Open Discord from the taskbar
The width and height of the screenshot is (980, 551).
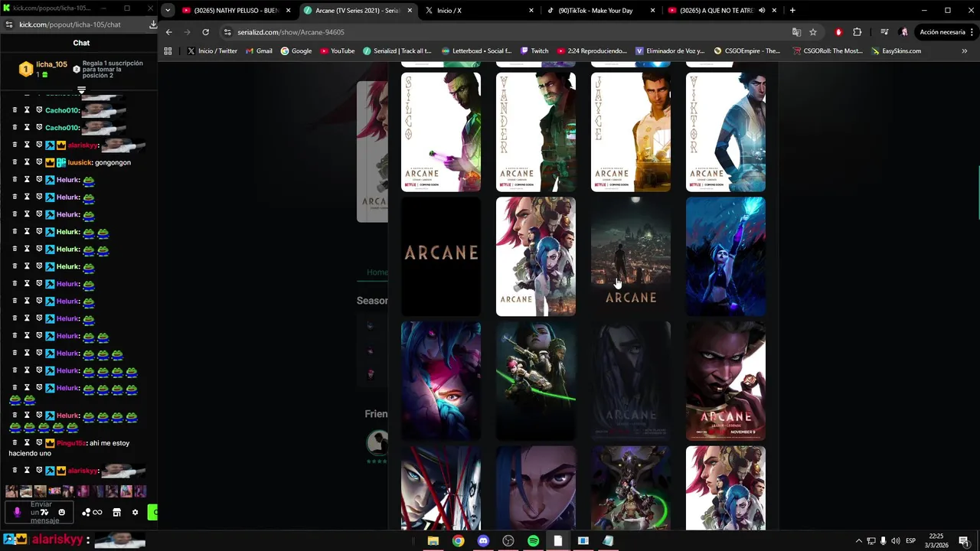point(483,540)
